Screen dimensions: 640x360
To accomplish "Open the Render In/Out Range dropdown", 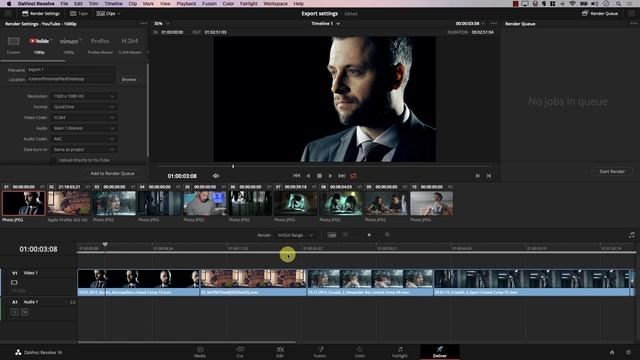I will [295, 235].
